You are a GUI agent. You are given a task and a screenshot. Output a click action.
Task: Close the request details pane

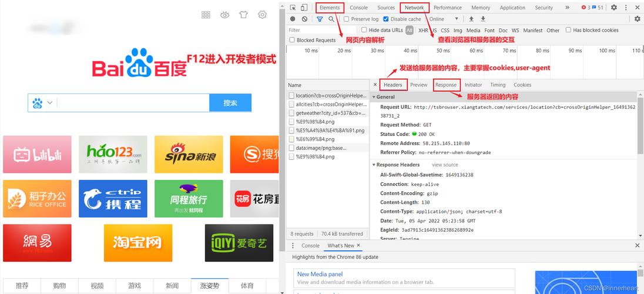click(375, 85)
